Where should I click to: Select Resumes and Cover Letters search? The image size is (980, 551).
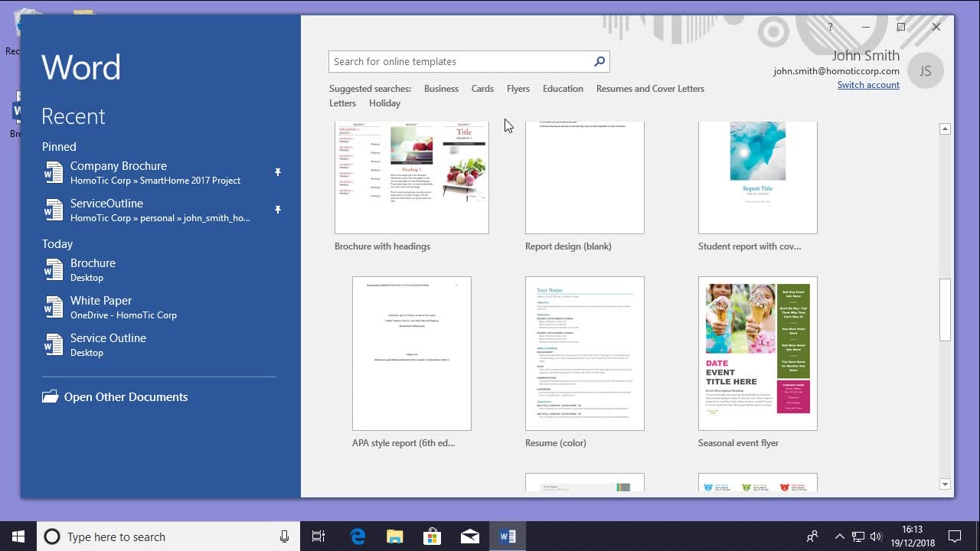click(x=650, y=89)
